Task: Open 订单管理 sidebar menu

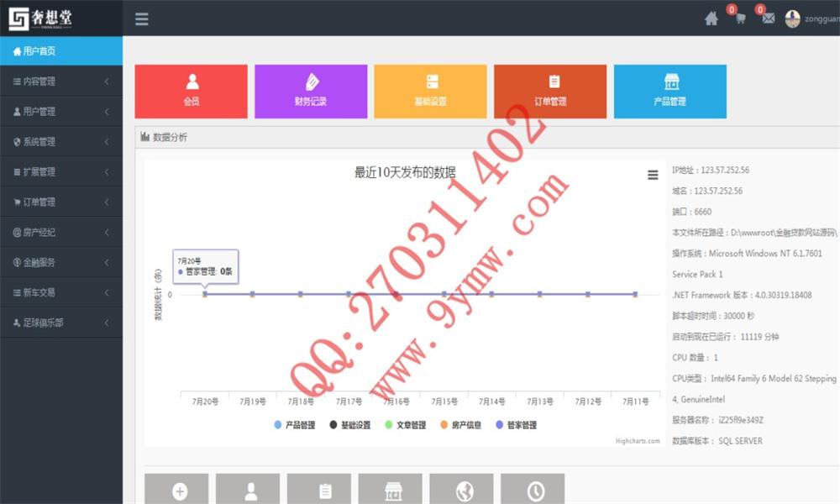Action: (61, 202)
